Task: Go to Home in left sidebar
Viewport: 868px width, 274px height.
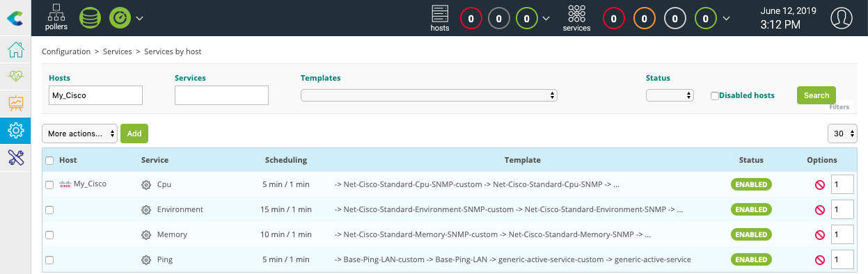Action: click(15, 50)
